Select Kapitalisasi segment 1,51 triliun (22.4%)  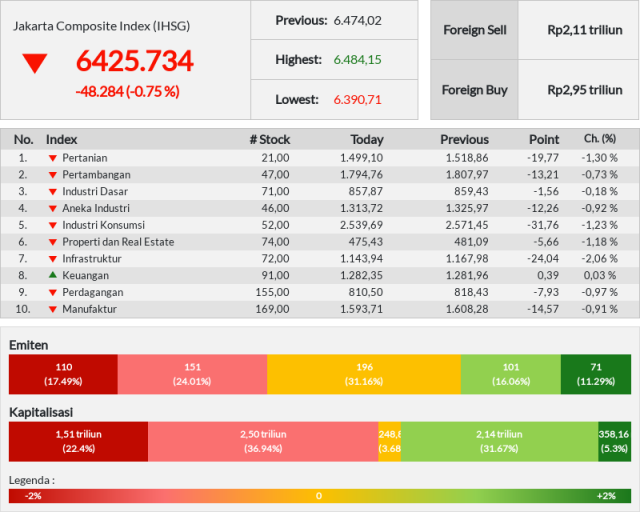(x=78, y=441)
